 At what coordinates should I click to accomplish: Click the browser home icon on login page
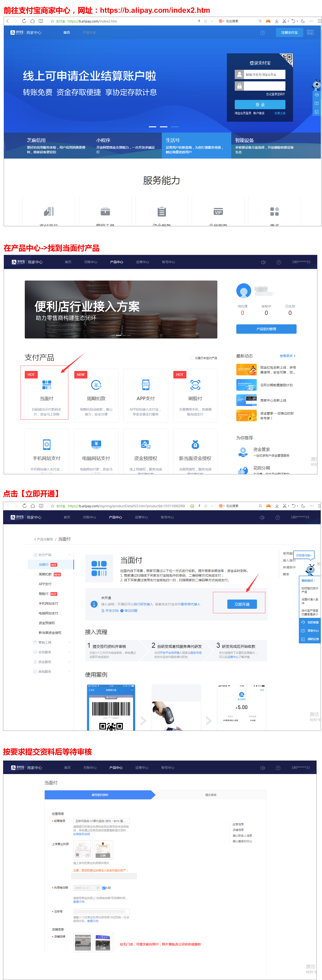pos(32,21)
